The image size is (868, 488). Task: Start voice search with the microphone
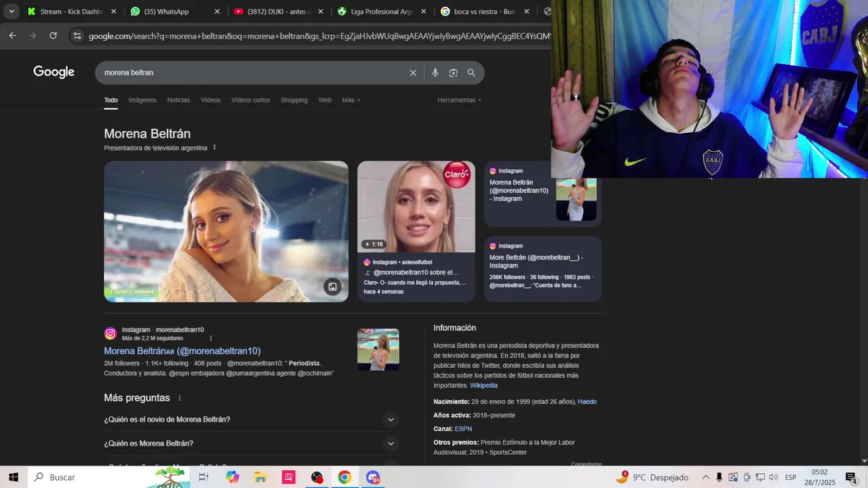click(435, 73)
